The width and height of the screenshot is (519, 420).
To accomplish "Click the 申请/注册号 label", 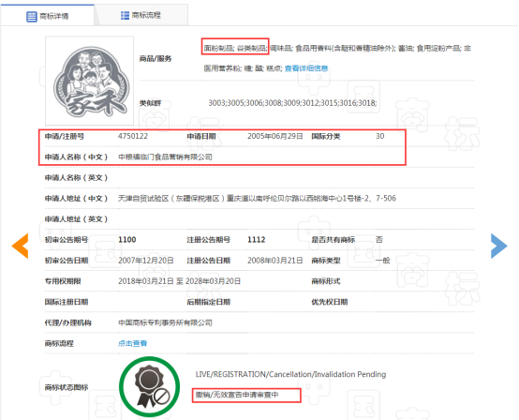I will click(x=65, y=137).
